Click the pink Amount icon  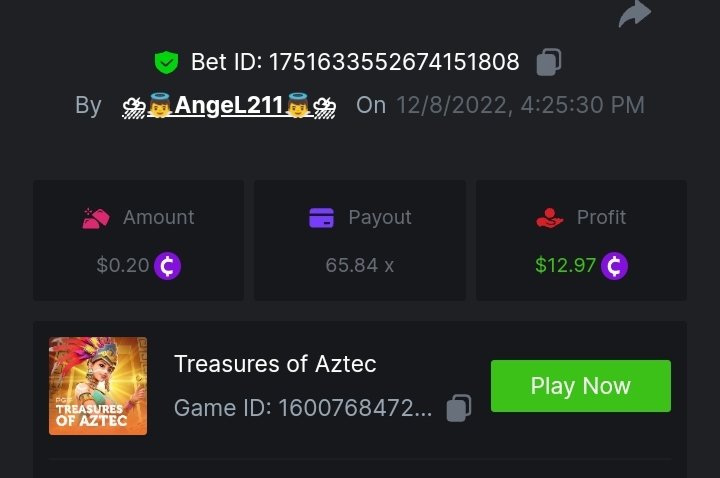point(95,218)
